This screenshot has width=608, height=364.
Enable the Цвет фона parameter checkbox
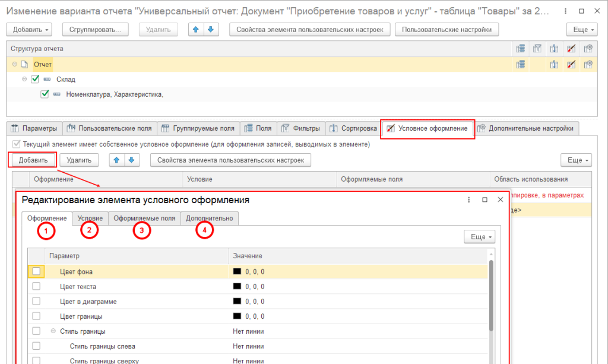[37, 271]
